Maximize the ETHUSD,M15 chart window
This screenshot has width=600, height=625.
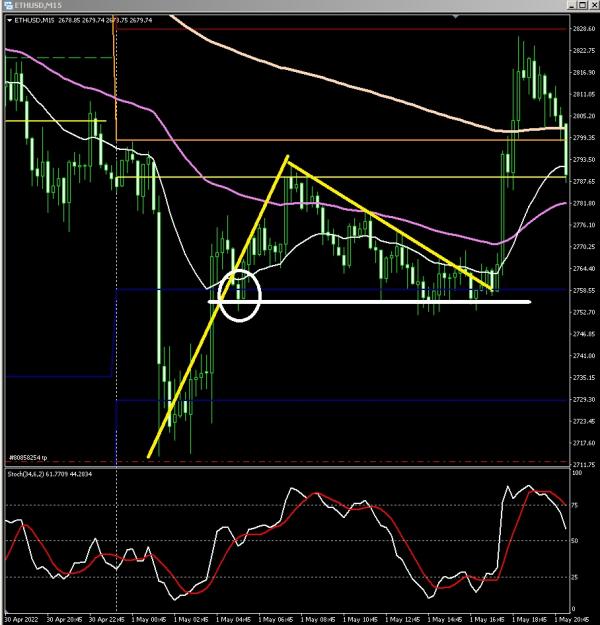pyautogui.click(x=582, y=5)
